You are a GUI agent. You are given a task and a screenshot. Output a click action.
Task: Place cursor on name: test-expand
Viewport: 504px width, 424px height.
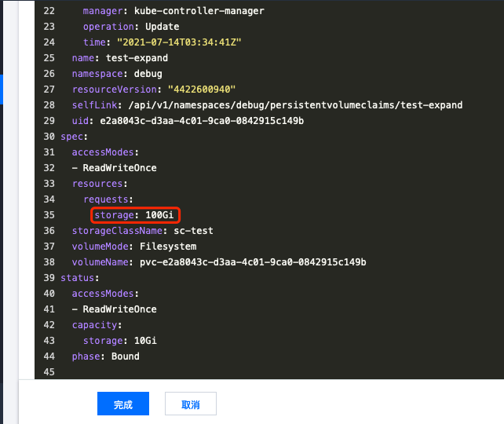click(119, 58)
